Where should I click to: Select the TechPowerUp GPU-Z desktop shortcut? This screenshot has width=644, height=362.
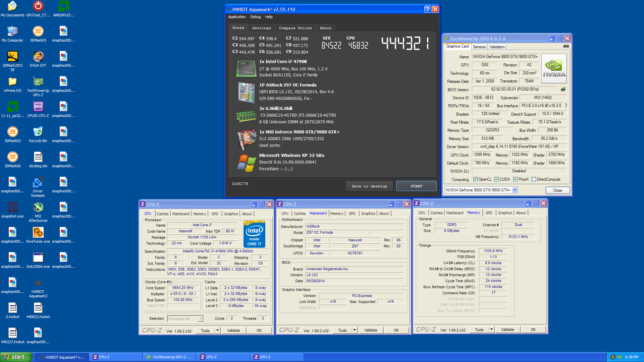point(38,86)
